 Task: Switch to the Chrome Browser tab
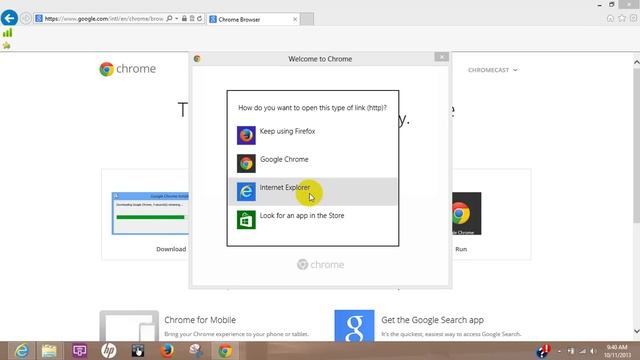[253, 19]
